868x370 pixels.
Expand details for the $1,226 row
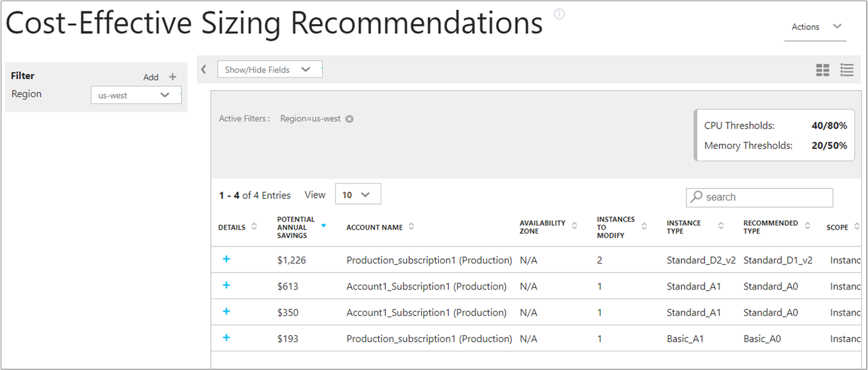(226, 259)
